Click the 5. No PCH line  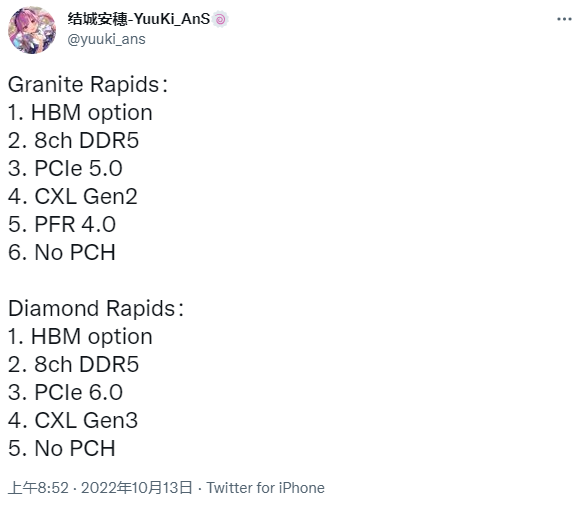[x=62, y=449]
